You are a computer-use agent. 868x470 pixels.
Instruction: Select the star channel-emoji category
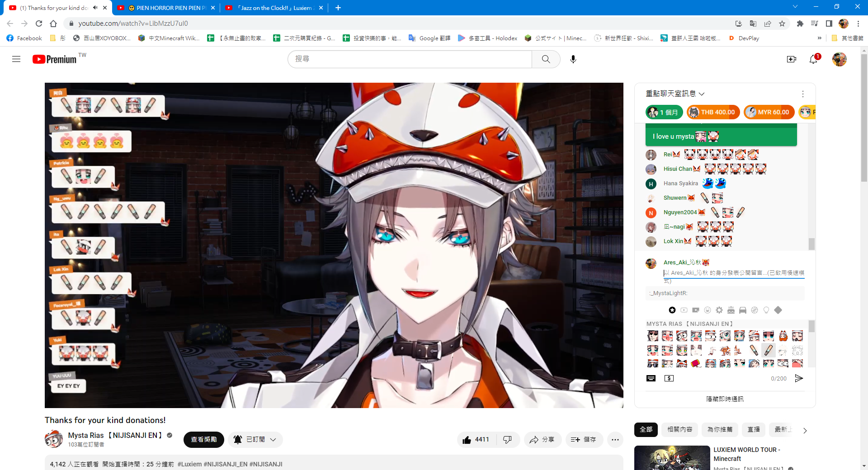[672, 310]
